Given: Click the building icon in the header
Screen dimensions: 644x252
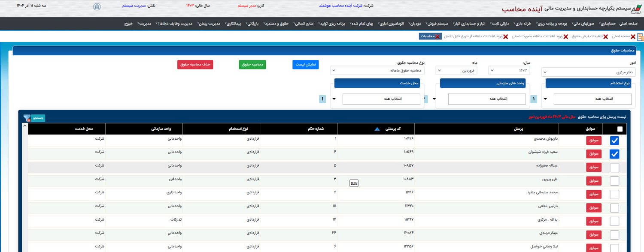Looking at the screenshot, I should pyautogui.click(x=97, y=6).
